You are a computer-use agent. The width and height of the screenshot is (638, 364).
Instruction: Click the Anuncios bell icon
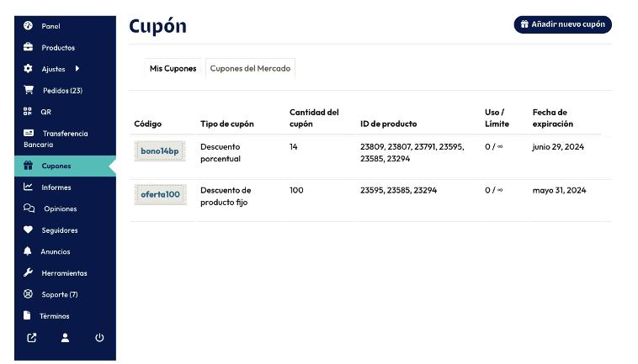coord(27,251)
